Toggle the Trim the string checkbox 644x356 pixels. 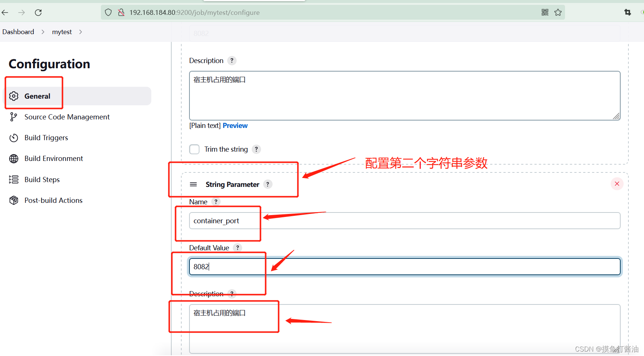tap(194, 149)
